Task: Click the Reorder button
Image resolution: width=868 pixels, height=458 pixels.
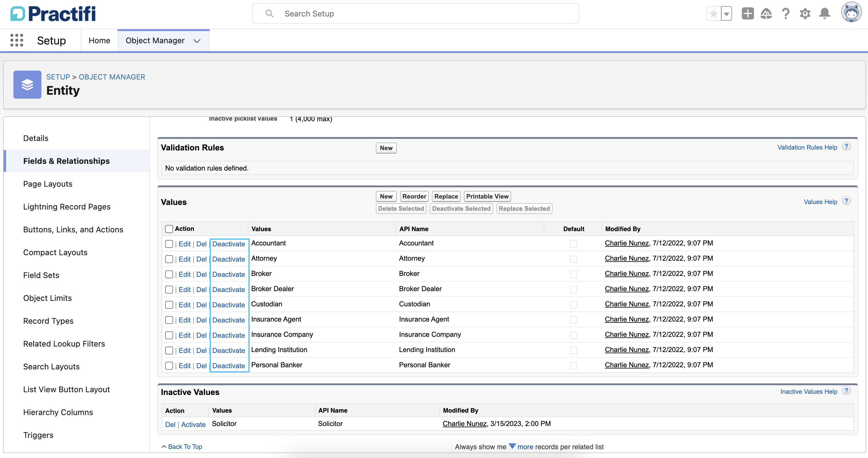Action: tap(414, 196)
